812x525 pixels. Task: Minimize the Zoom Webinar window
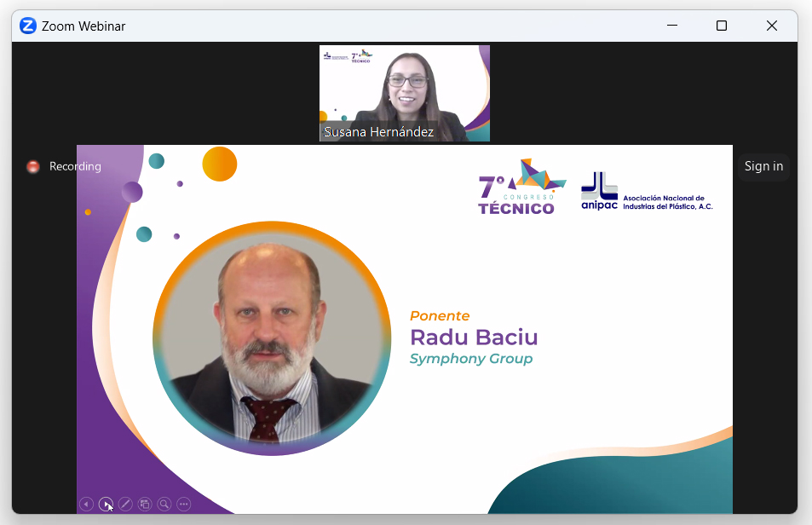click(672, 26)
